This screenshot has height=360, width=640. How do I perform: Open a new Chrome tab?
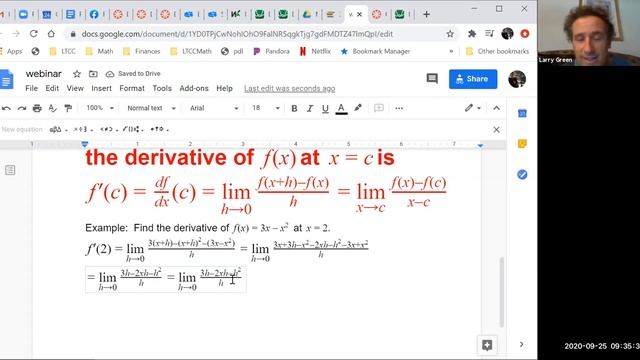426,14
